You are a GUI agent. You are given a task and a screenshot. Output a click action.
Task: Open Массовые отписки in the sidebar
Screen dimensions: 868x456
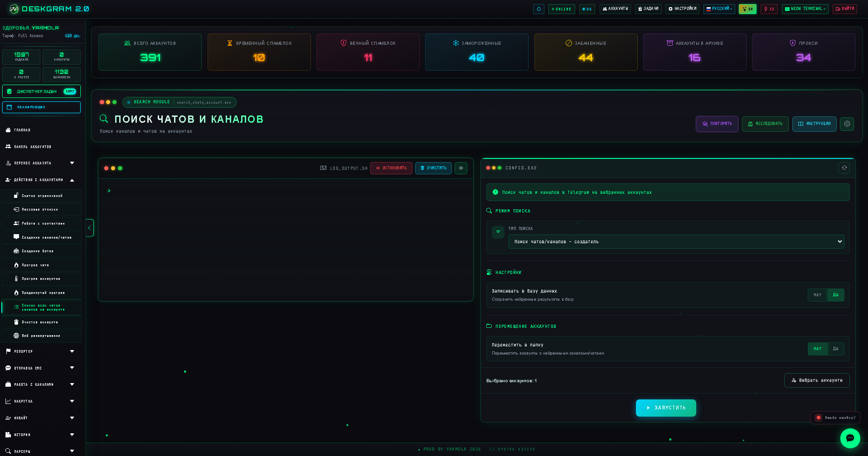point(42,210)
